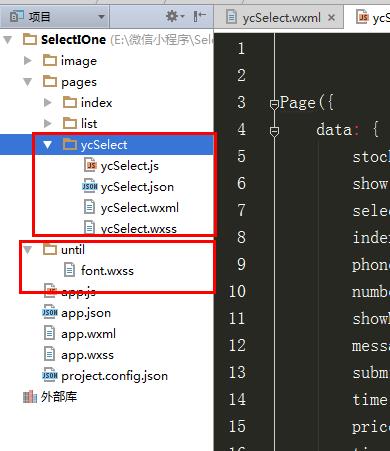Image resolution: width=390 pixels, height=451 pixels.
Task: Expand the image folder
Action: pyautogui.click(x=28, y=61)
